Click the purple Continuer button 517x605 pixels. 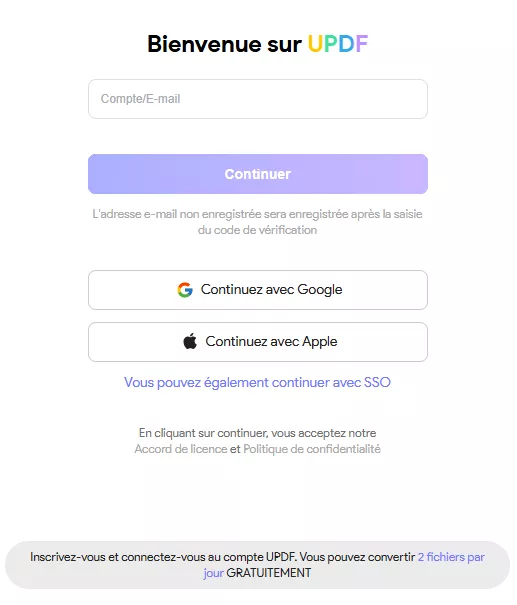point(258,174)
